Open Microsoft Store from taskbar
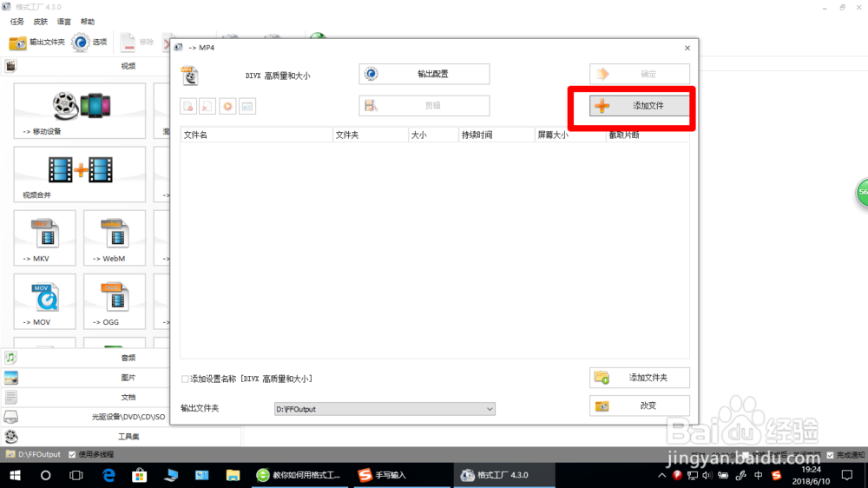868x488 pixels. coord(140,475)
